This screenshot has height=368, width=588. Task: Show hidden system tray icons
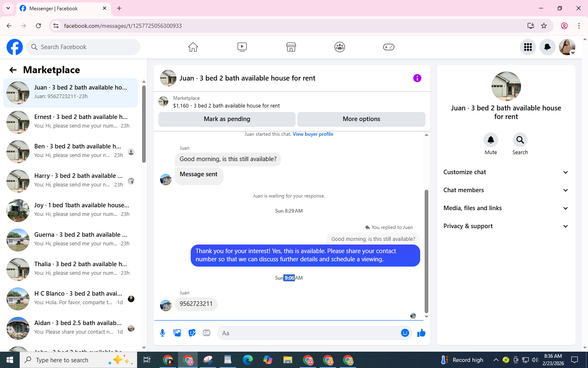tap(496, 360)
